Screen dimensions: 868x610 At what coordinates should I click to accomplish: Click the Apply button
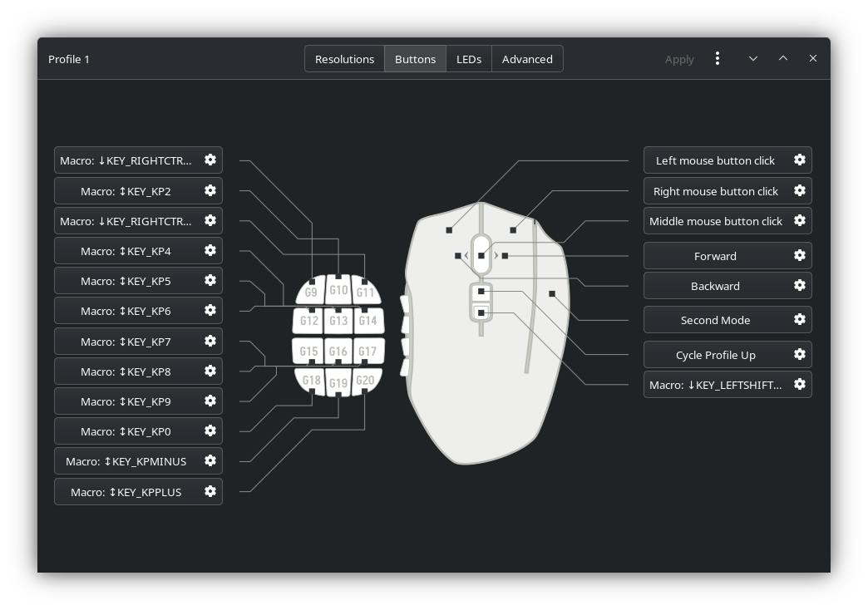(x=679, y=59)
